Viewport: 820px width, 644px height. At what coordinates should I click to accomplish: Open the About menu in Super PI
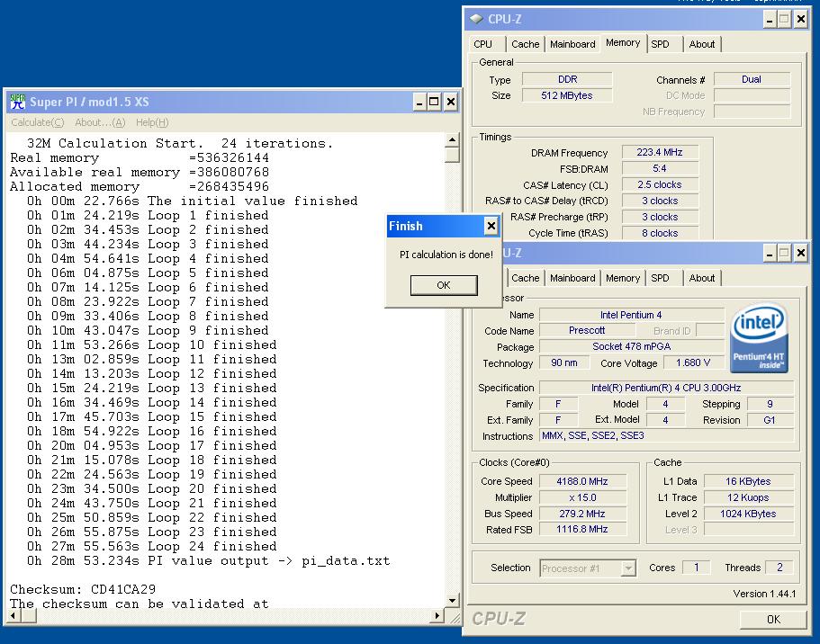[x=100, y=122]
